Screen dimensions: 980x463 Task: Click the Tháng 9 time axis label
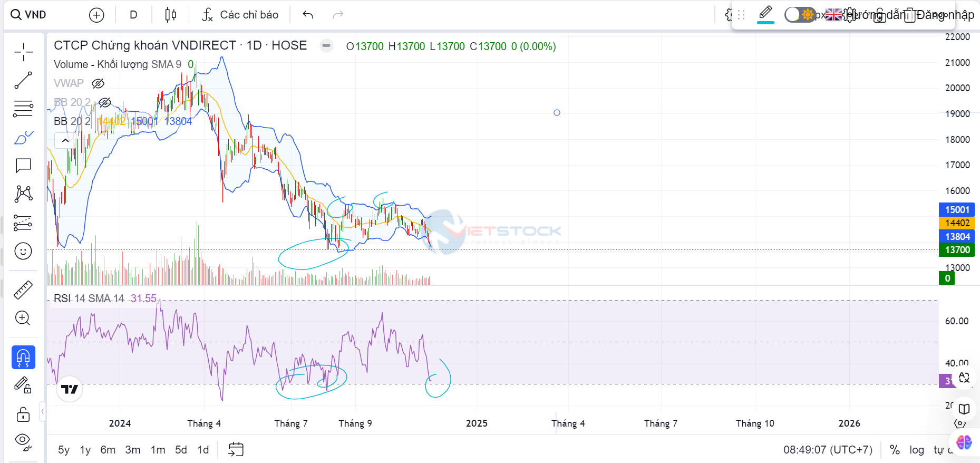pos(355,423)
